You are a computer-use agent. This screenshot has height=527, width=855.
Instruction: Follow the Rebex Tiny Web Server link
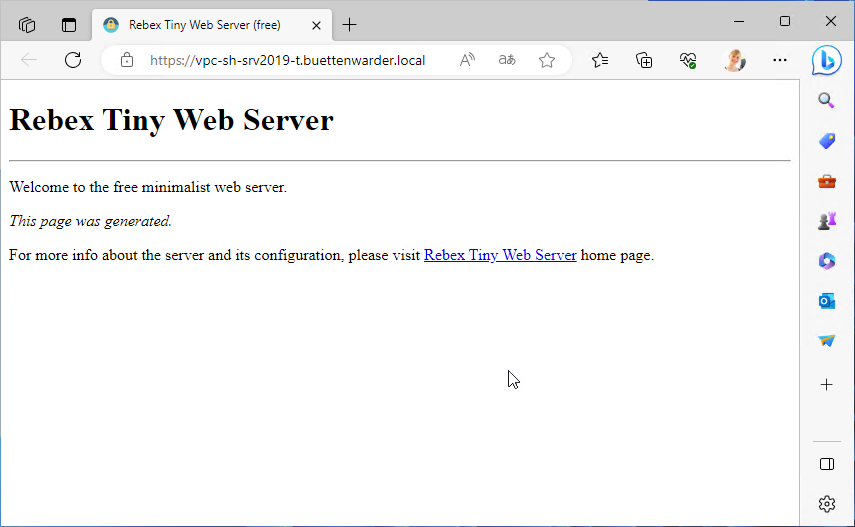[500, 255]
